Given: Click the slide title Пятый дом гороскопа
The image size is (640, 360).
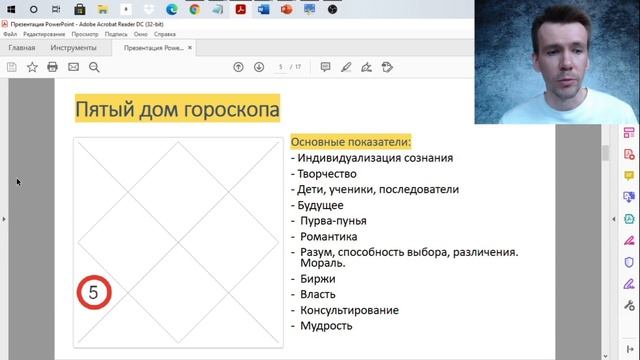Looking at the screenshot, I should 178,109.
